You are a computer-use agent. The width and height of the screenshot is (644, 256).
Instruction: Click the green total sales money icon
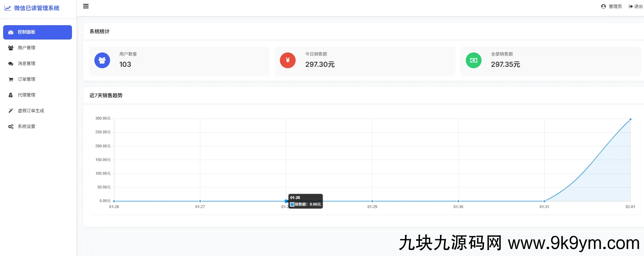[x=473, y=61]
